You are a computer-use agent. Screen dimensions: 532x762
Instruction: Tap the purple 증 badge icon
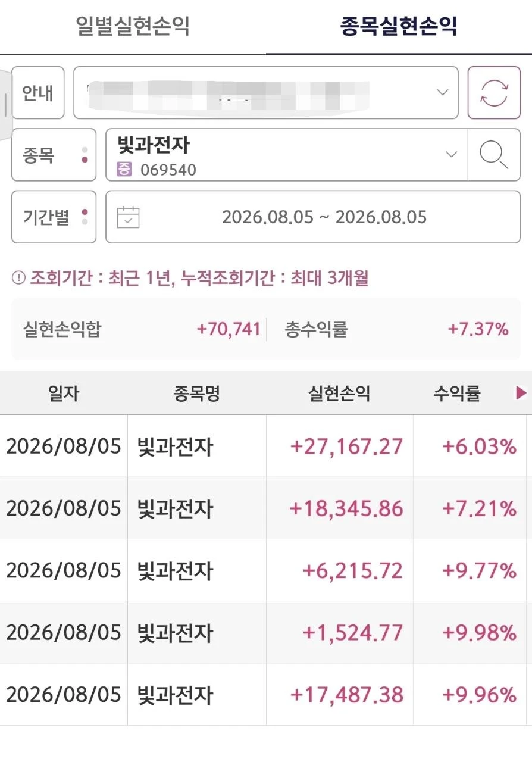click(124, 170)
